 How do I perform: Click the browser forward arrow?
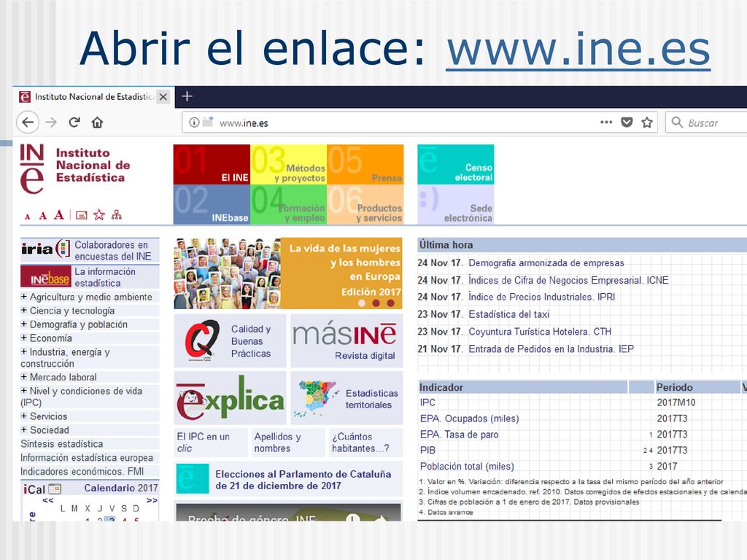pyautogui.click(x=51, y=122)
